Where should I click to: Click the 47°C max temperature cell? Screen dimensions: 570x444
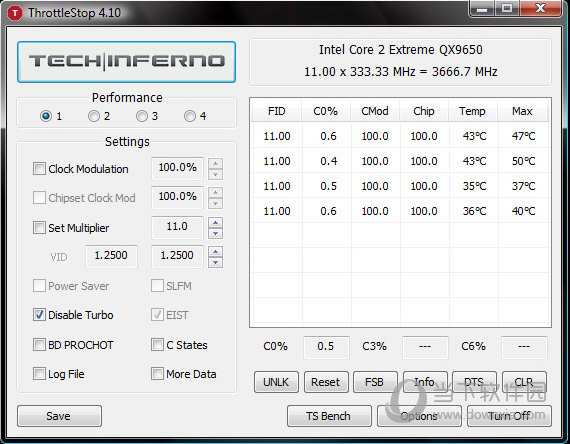[523, 136]
